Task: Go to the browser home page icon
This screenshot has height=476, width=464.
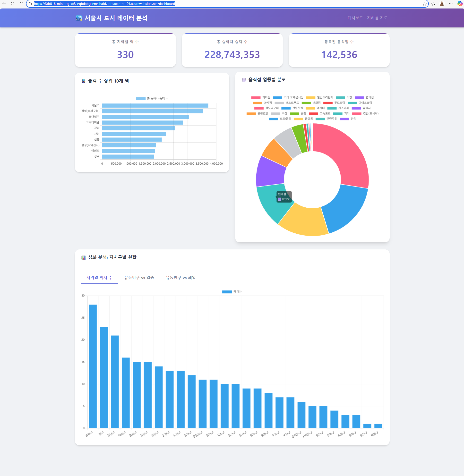Action: [x=21, y=4]
